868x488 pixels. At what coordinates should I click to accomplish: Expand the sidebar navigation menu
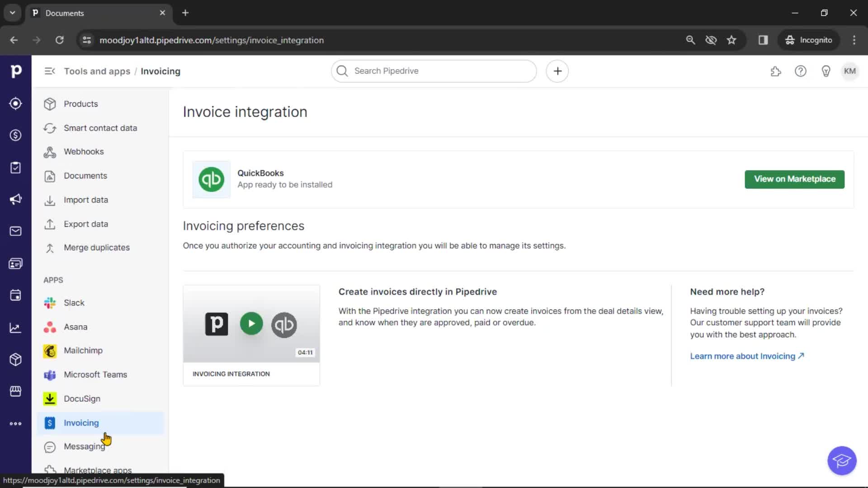[49, 71]
